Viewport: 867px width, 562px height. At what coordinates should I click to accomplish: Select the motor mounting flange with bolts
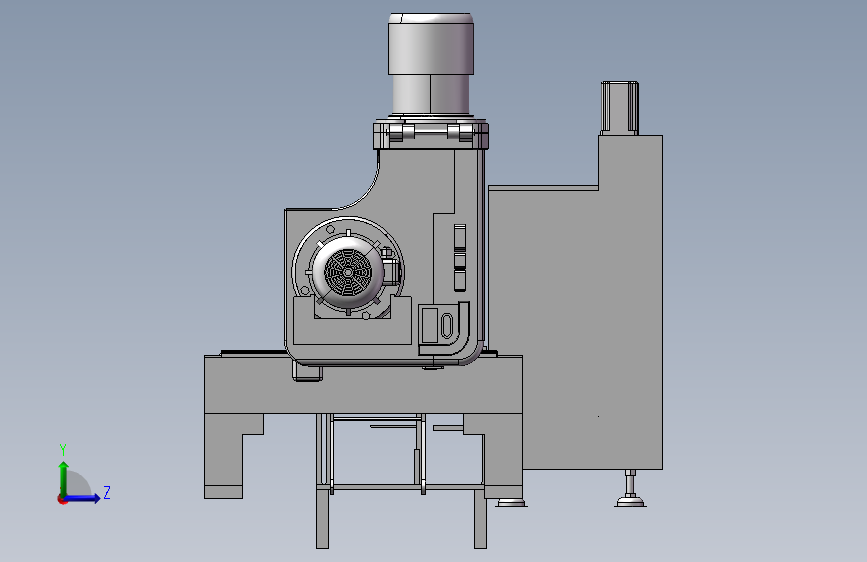pos(431,134)
